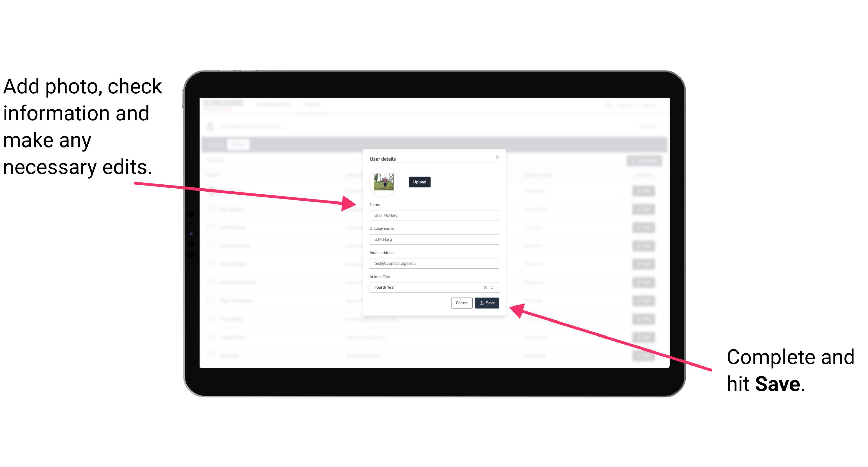Click the User details dialog title
This screenshot has width=868, height=467.
tap(383, 158)
